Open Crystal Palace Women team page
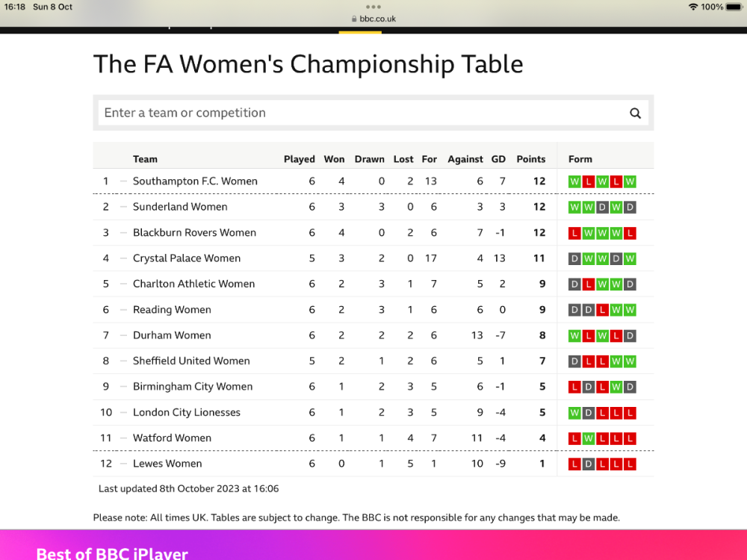Screen dimensions: 747x560 (187, 258)
